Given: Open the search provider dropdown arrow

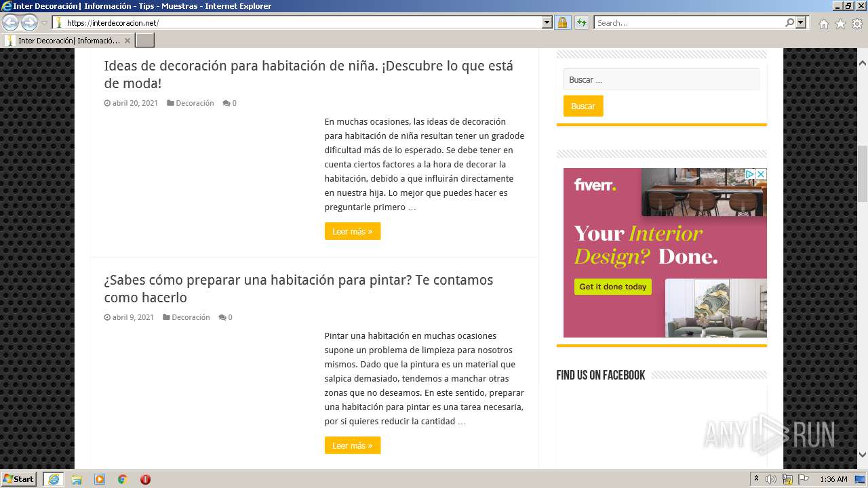Looking at the screenshot, I should [802, 22].
